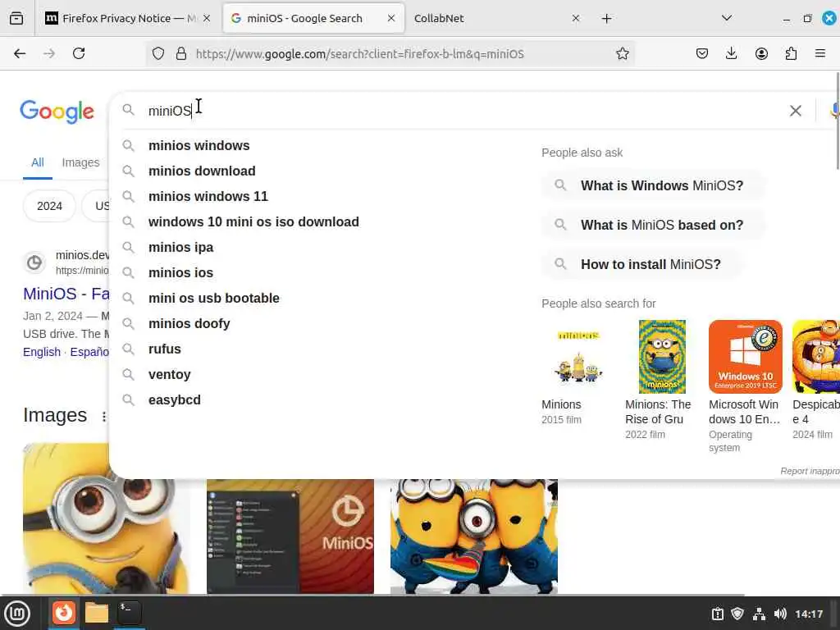Open the Extensions puzzle icon

pyautogui.click(x=791, y=53)
